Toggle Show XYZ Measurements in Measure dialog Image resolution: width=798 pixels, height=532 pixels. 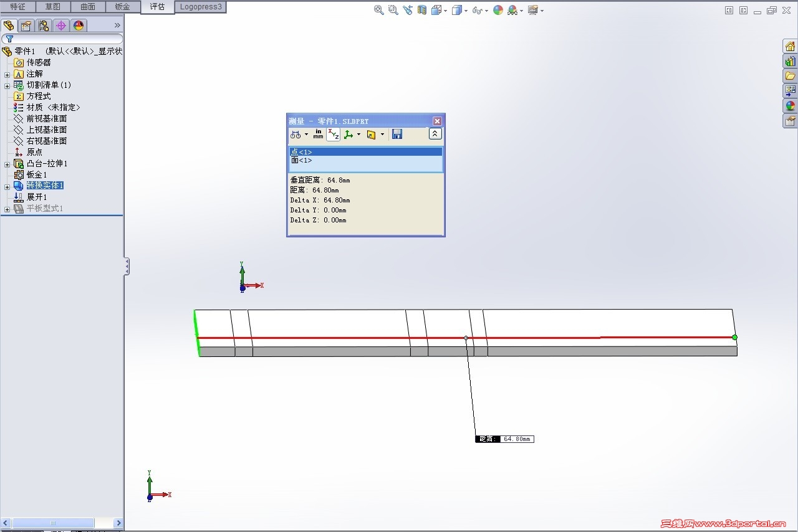(x=334, y=134)
